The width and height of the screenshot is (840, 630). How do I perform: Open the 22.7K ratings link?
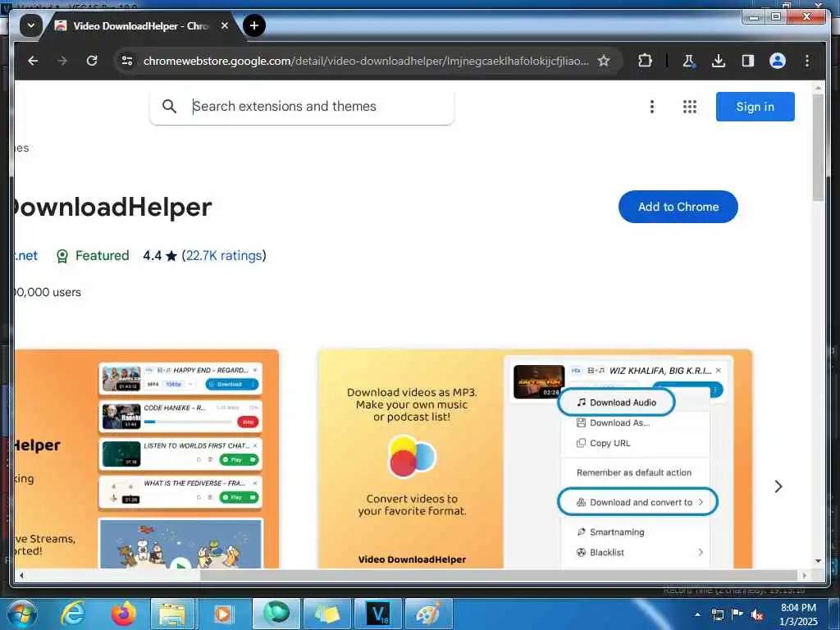pos(224,256)
